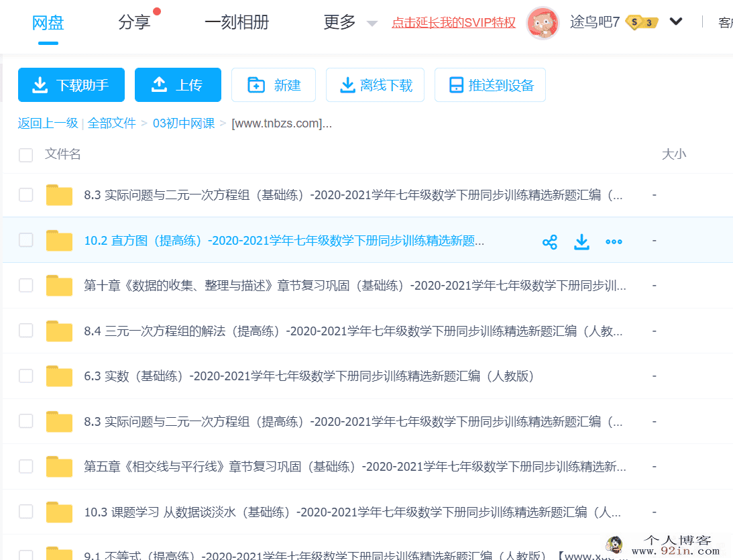The width and height of the screenshot is (733, 560).
Task: Toggle the select-all checkbox beside 文件名
Action: [25, 155]
